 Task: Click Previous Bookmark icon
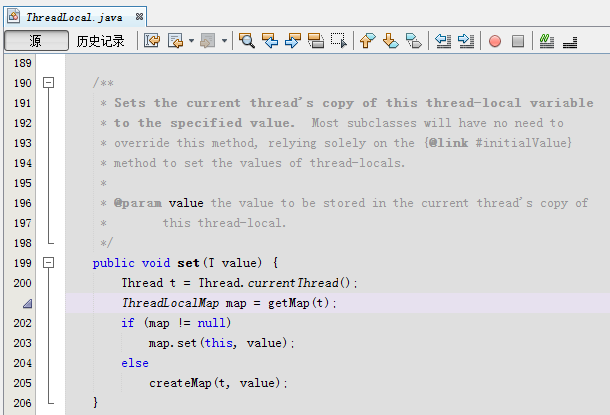point(368,40)
